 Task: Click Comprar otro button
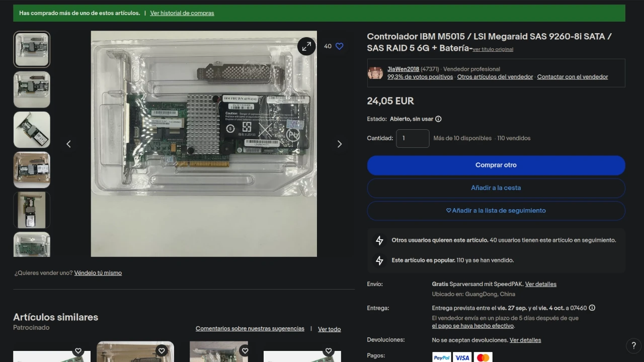[496, 165]
